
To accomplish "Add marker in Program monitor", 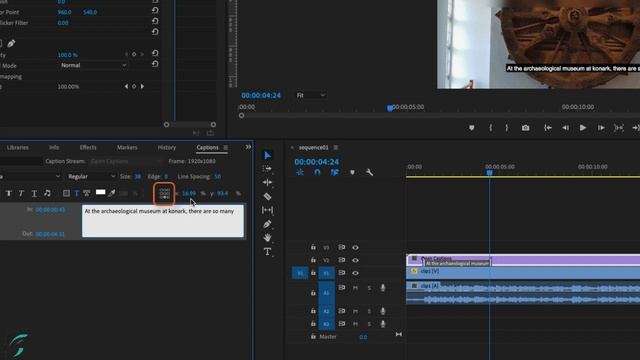I will 471,128.
